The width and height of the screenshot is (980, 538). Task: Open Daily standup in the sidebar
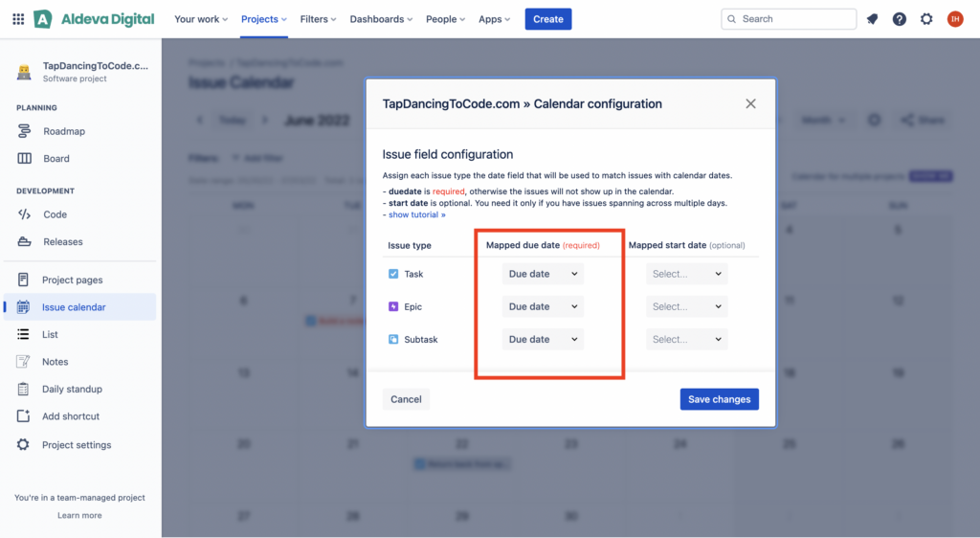point(72,390)
